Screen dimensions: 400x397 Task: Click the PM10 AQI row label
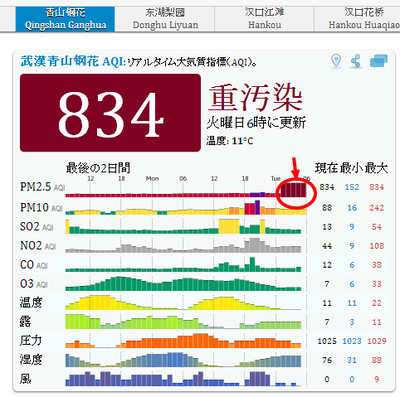41,208
